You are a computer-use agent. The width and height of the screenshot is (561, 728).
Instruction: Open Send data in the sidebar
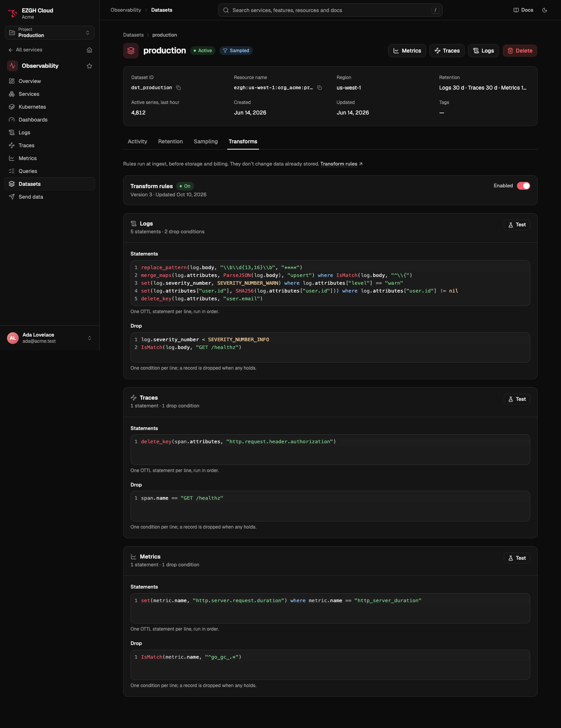(x=49, y=197)
